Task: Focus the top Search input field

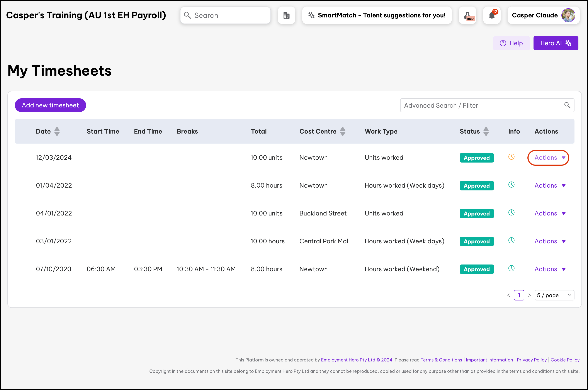Action: point(229,15)
